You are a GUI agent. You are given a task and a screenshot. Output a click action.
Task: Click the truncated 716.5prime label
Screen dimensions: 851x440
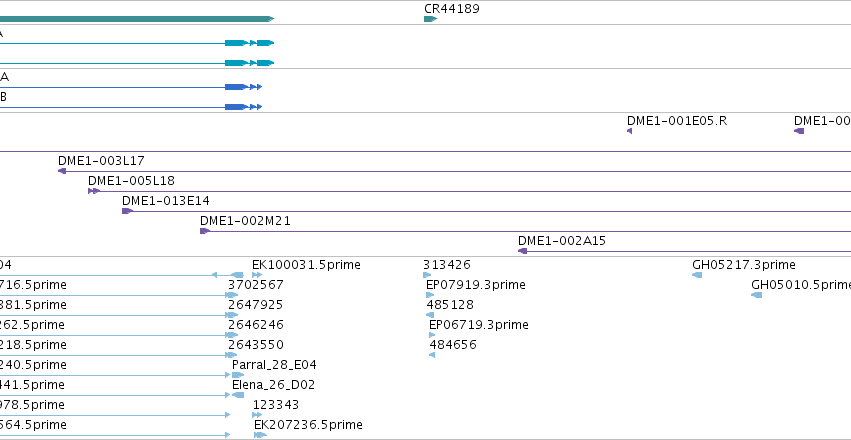(33, 284)
